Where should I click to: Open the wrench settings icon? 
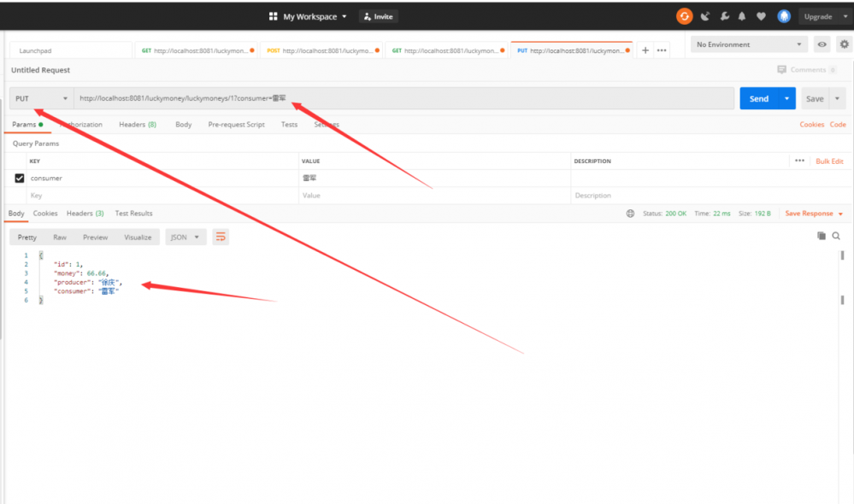724,16
